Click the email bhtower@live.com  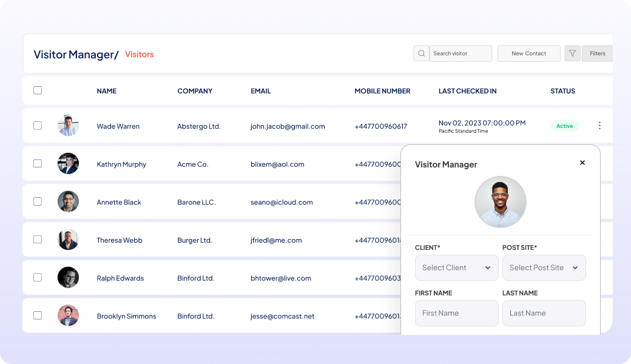(x=281, y=278)
